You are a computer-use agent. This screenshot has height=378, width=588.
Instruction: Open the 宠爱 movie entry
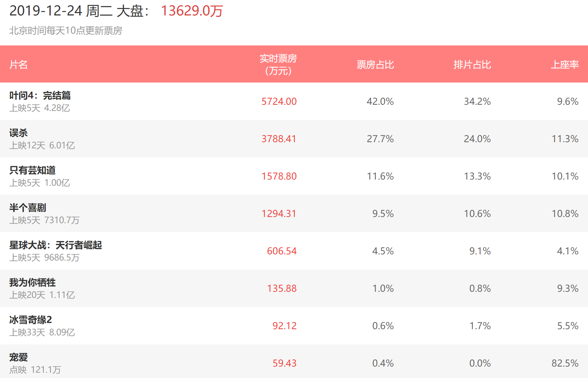(x=19, y=357)
